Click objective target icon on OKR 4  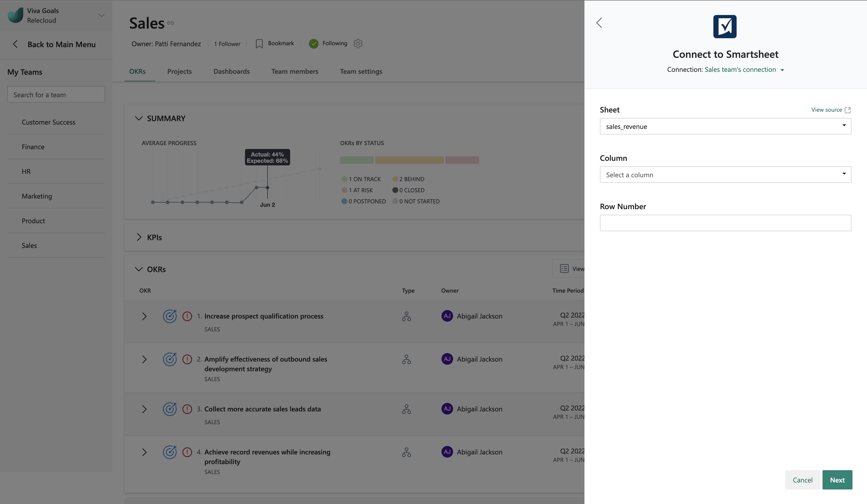(x=170, y=452)
